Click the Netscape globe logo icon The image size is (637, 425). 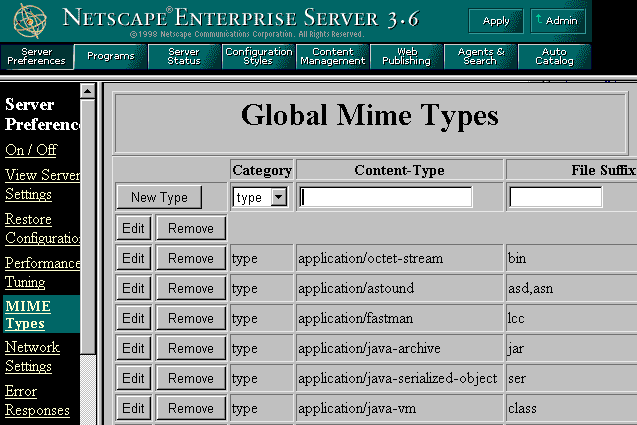(30, 20)
